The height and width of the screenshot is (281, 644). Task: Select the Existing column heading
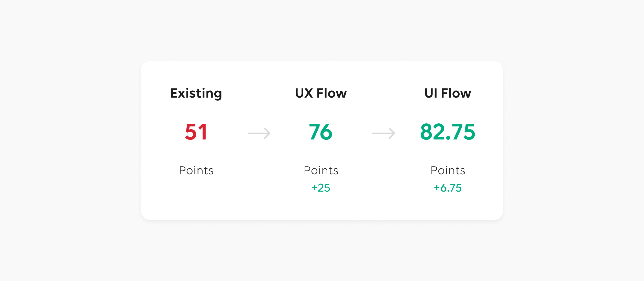[196, 93]
